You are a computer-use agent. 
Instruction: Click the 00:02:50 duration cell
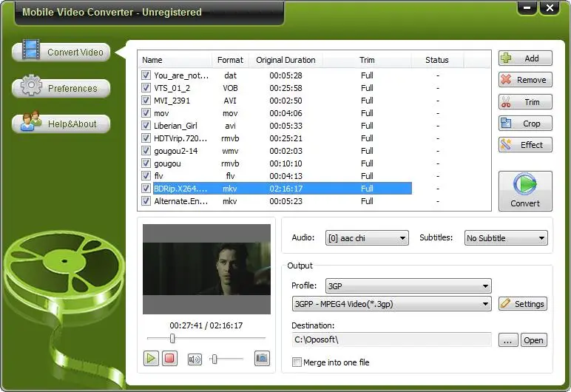[x=285, y=100]
